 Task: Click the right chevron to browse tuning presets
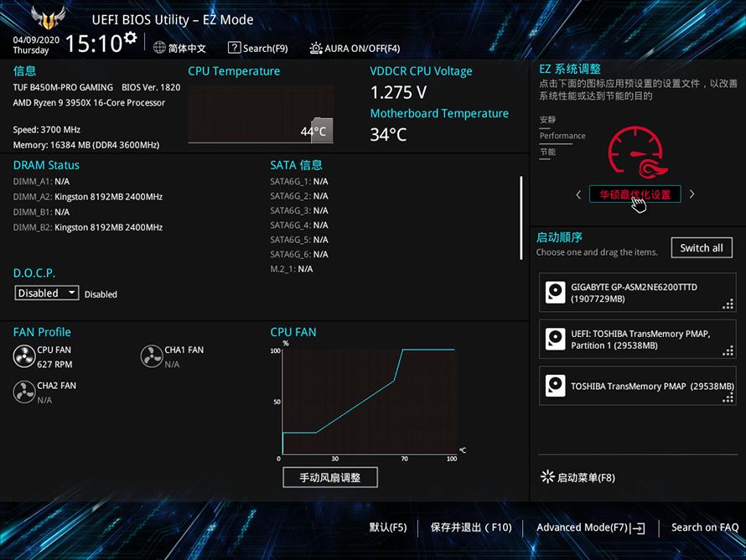pos(692,194)
